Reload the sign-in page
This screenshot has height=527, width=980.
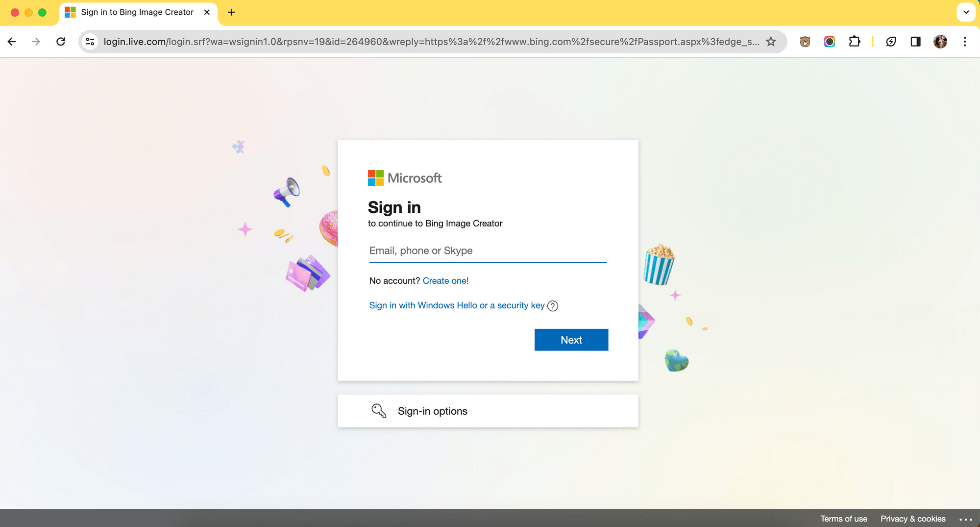61,42
